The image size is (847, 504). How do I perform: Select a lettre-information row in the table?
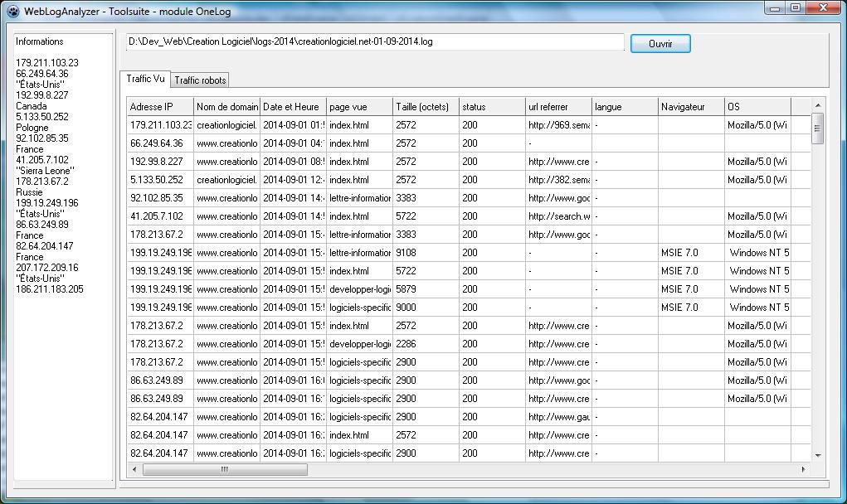click(358, 197)
